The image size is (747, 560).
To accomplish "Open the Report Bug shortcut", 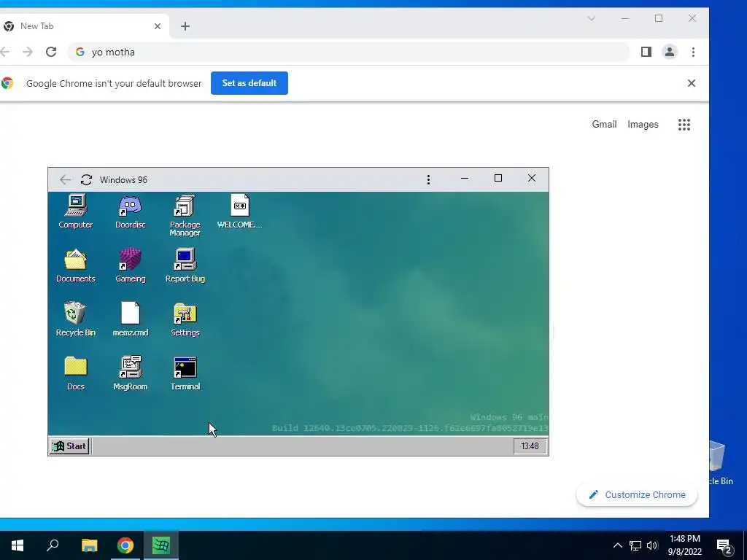I will tap(185, 265).
